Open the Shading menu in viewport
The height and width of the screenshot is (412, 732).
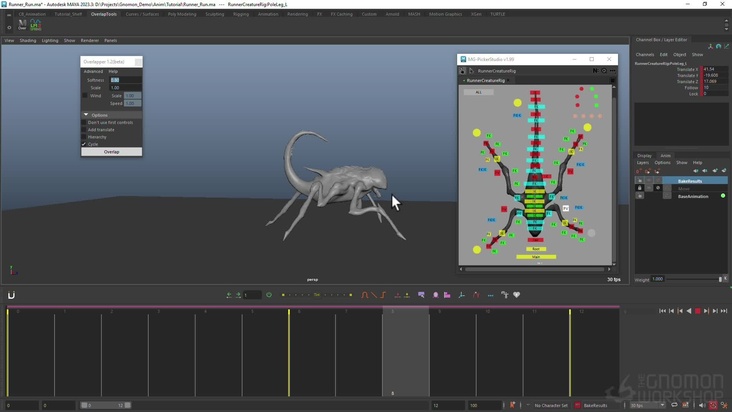coord(28,41)
